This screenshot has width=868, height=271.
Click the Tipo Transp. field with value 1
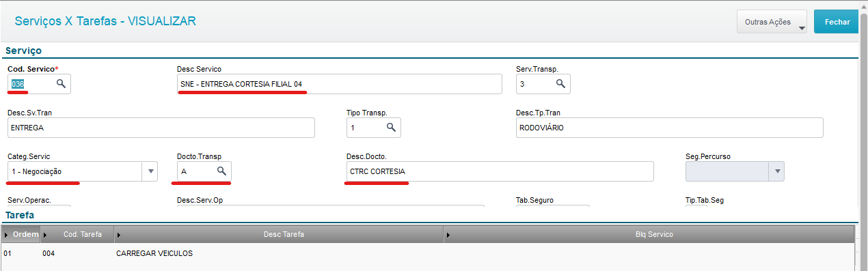pos(373,128)
